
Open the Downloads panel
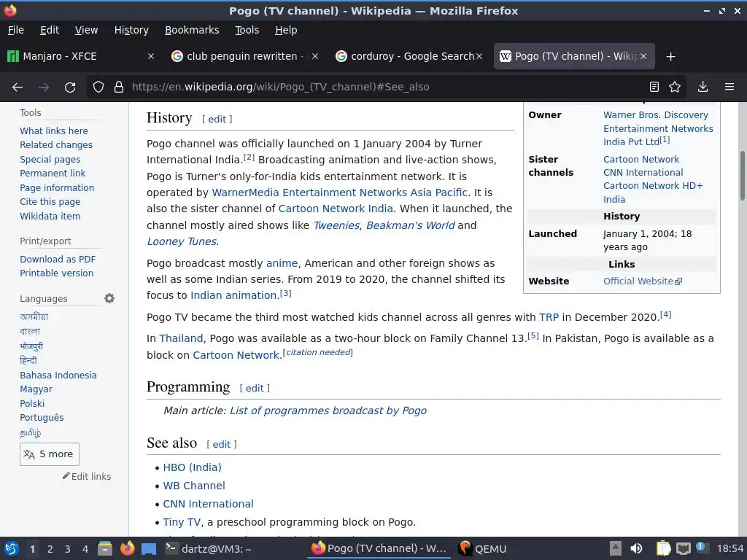point(703,87)
